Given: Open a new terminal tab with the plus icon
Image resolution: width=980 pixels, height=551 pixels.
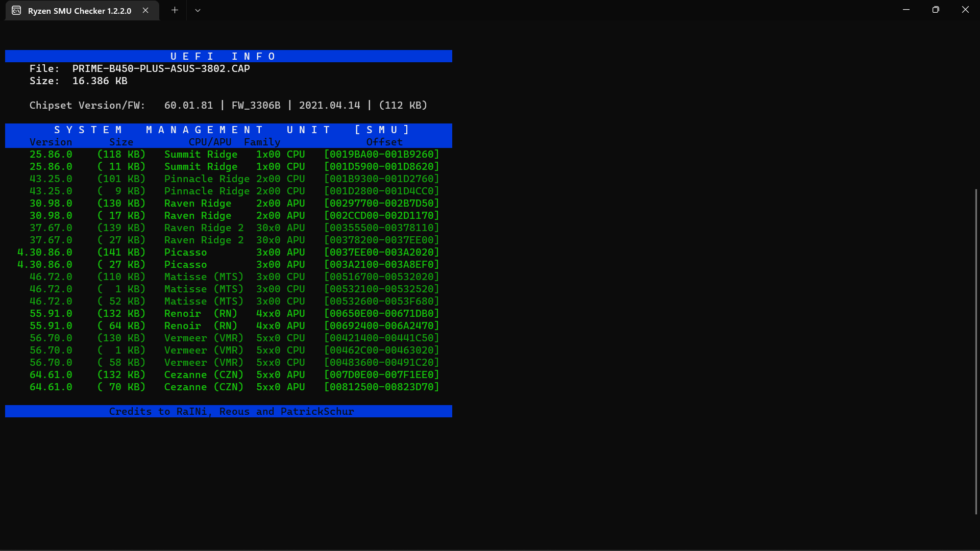Looking at the screenshot, I should point(175,10).
